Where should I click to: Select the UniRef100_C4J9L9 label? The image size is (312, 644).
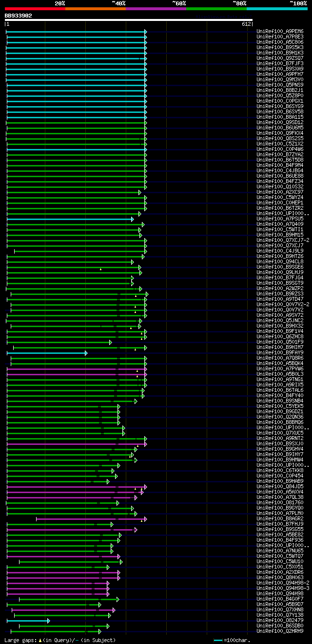pos(280,251)
